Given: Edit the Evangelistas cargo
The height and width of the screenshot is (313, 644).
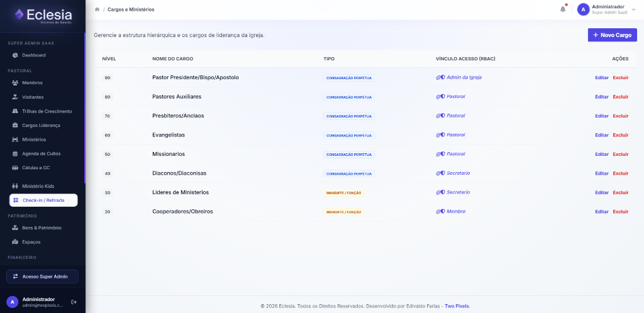Looking at the screenshot, I should (602, 135).
